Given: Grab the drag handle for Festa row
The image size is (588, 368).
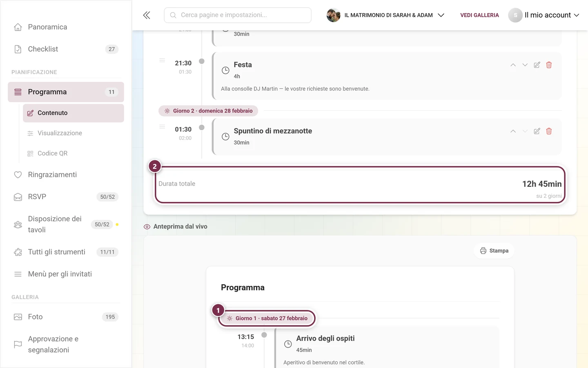Looking at the screenshot, I should (x=162, y=61).
